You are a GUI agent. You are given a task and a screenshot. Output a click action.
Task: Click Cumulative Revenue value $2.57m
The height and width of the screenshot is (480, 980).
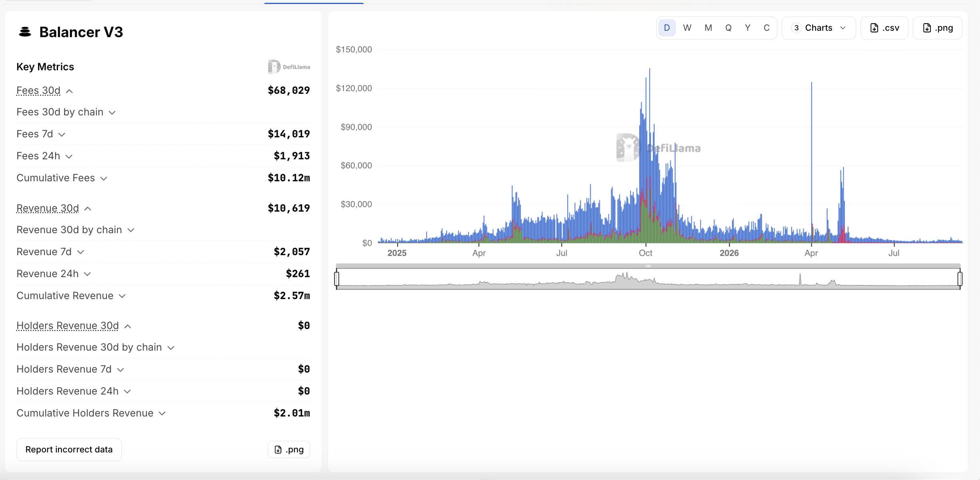[292, 296]
